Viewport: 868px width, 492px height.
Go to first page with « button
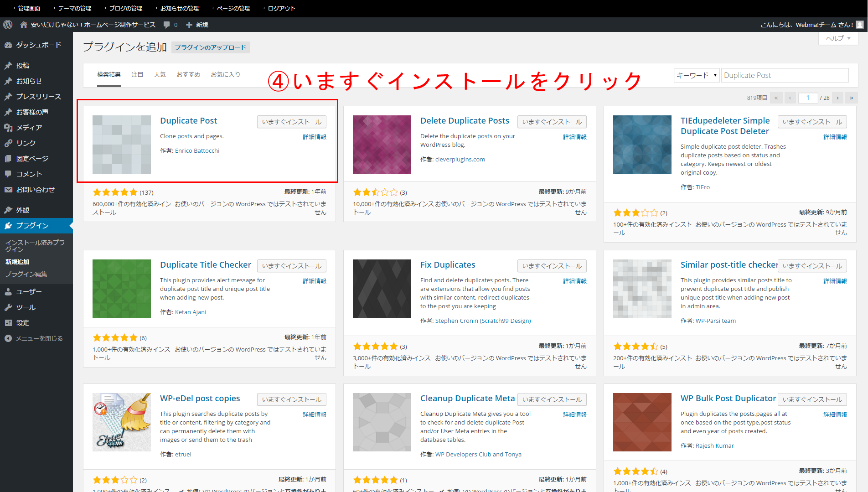pyautogui.click(x=776, y=98)
